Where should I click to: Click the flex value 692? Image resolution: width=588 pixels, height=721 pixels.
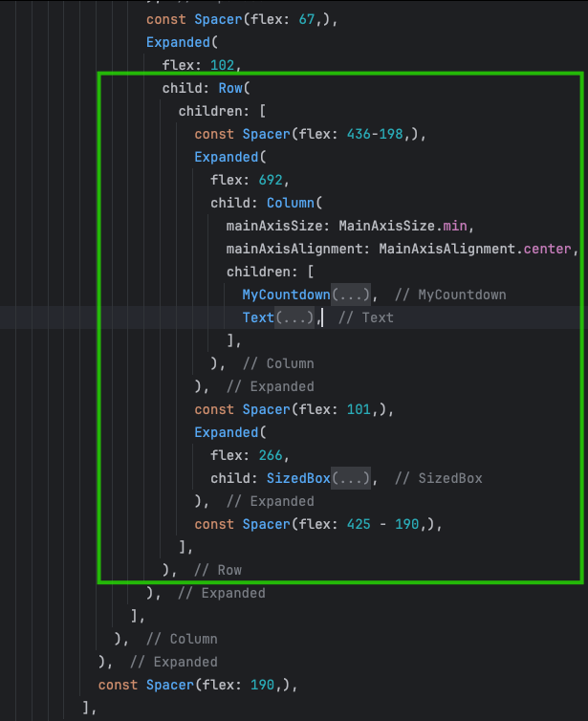(x=271, y=180)
